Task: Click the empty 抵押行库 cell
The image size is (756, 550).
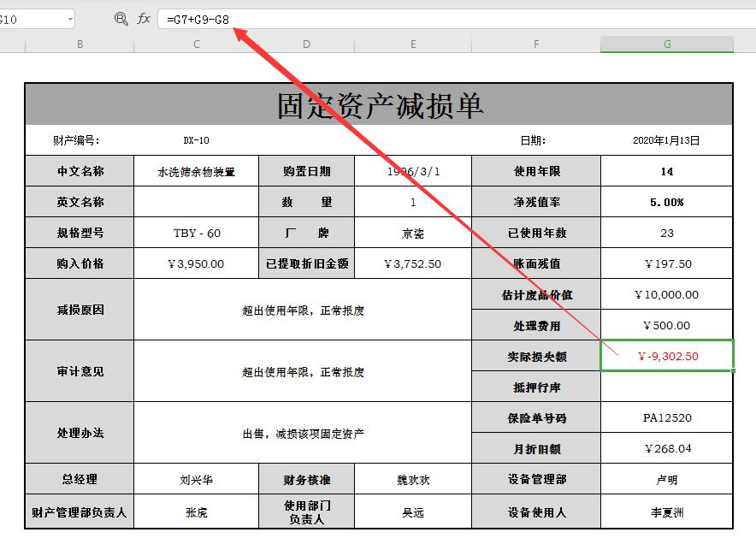Action: pos(666,387)
